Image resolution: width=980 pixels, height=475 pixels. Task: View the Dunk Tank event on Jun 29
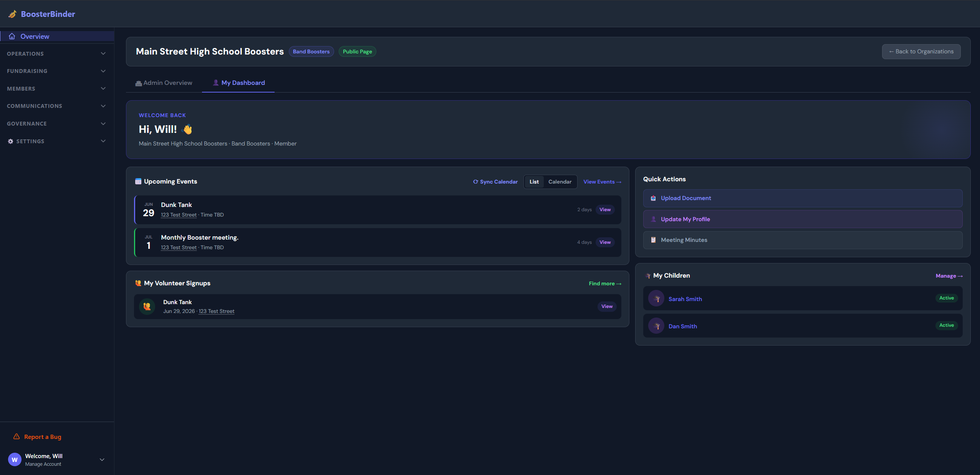coord(605,210)
